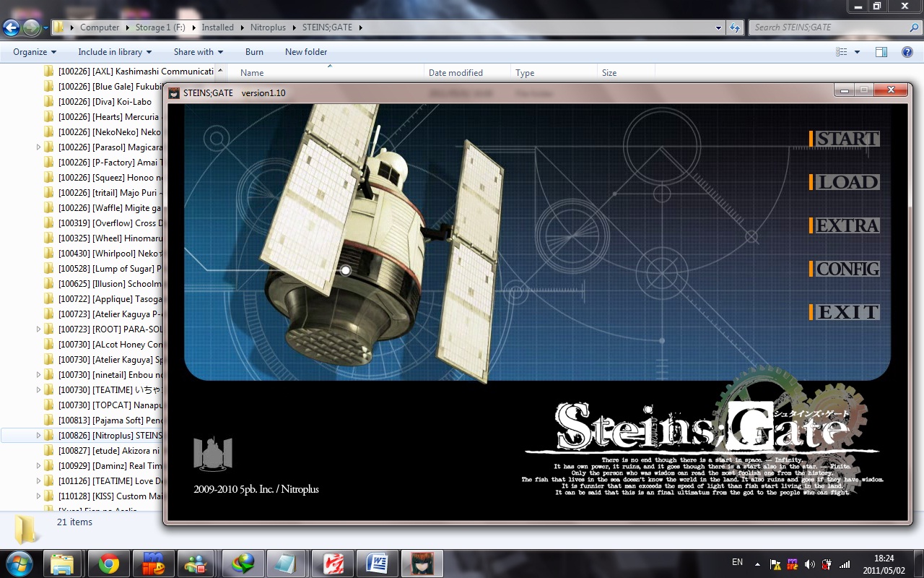Click the Windows Start orb

click(x=19, y=563)
